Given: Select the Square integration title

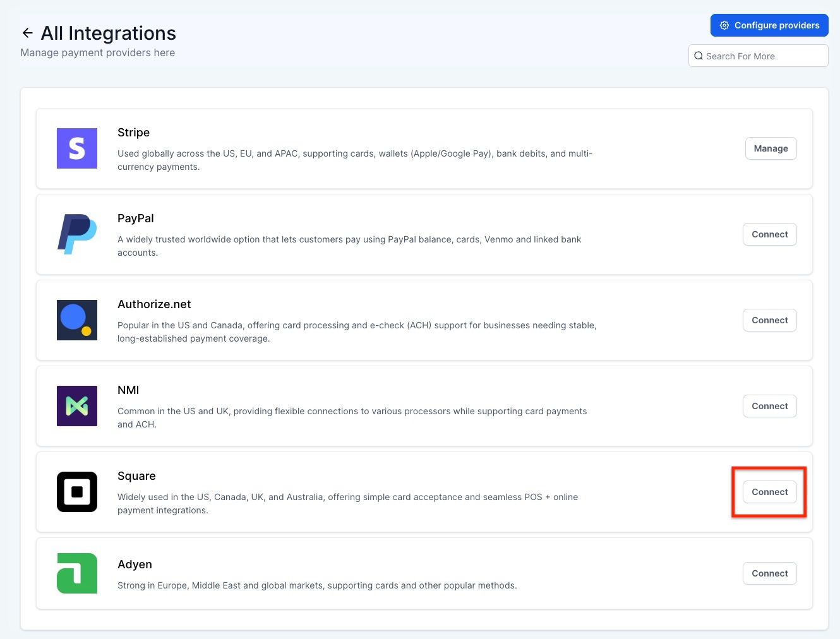Looking at the screenshot, I should (136, 476).
